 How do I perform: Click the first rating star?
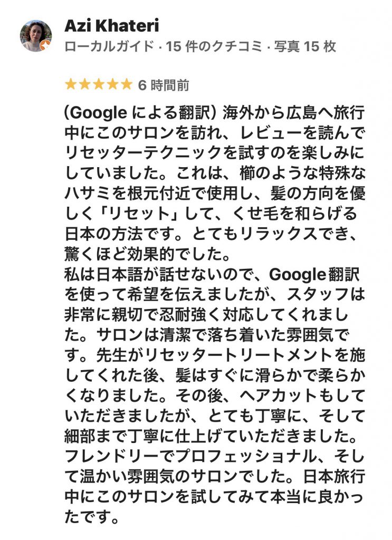[x=70, y=84]
